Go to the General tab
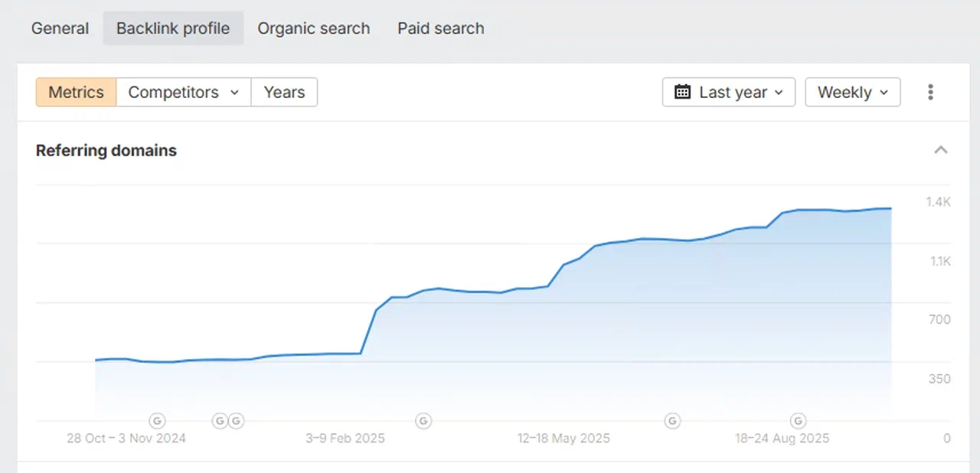The width and height of the screenshot is (980, 473). point(60,28)
